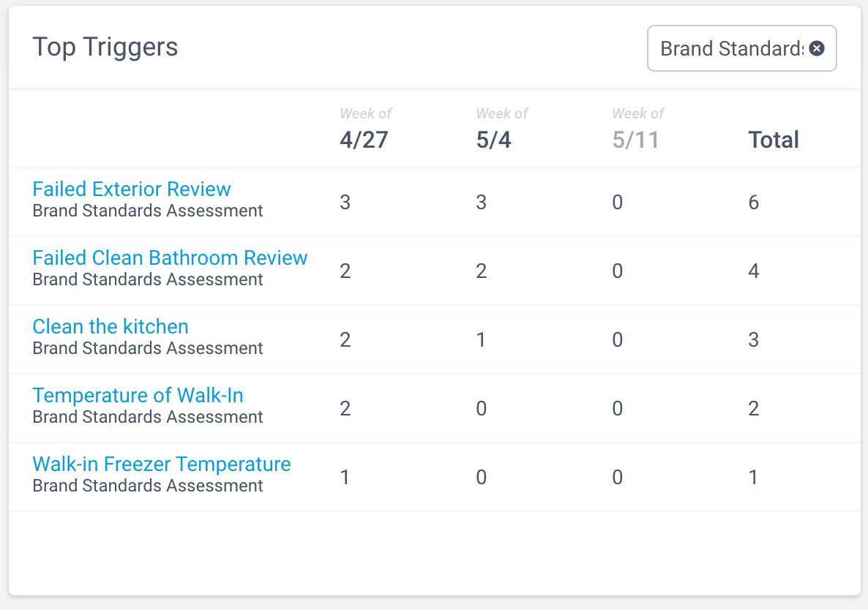Click the total of 4 for Failed Clean Bathroom Review

[x=753, y=271]
